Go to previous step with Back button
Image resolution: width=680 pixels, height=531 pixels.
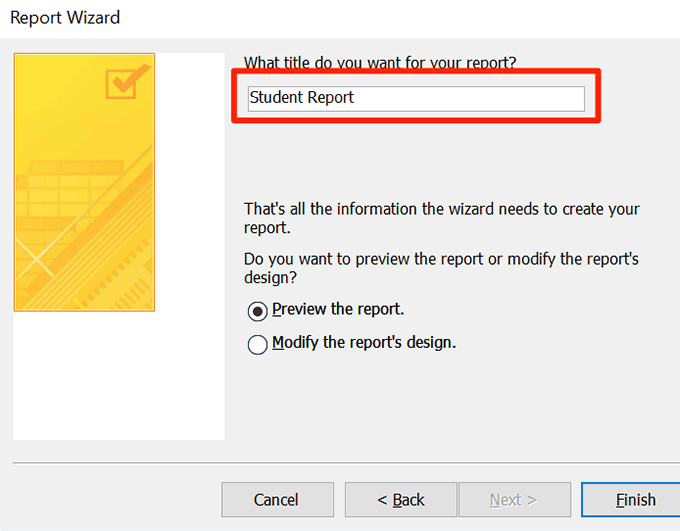coord(401,500)
